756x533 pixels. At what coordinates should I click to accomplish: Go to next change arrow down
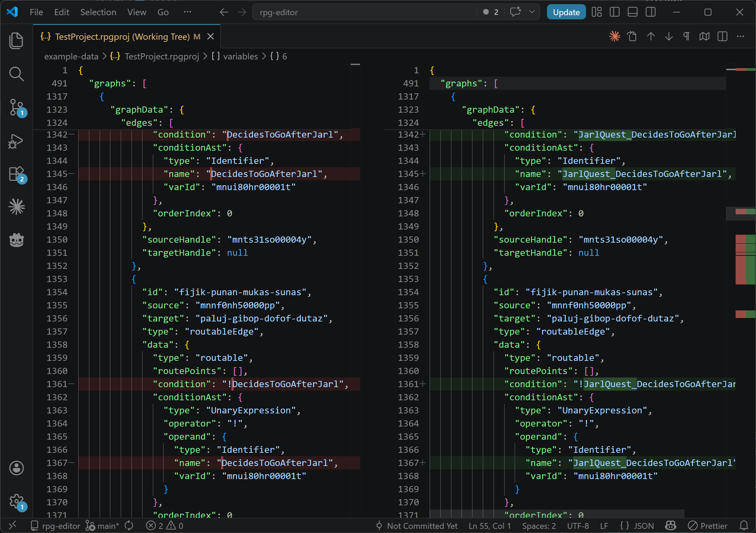point(669,36)
